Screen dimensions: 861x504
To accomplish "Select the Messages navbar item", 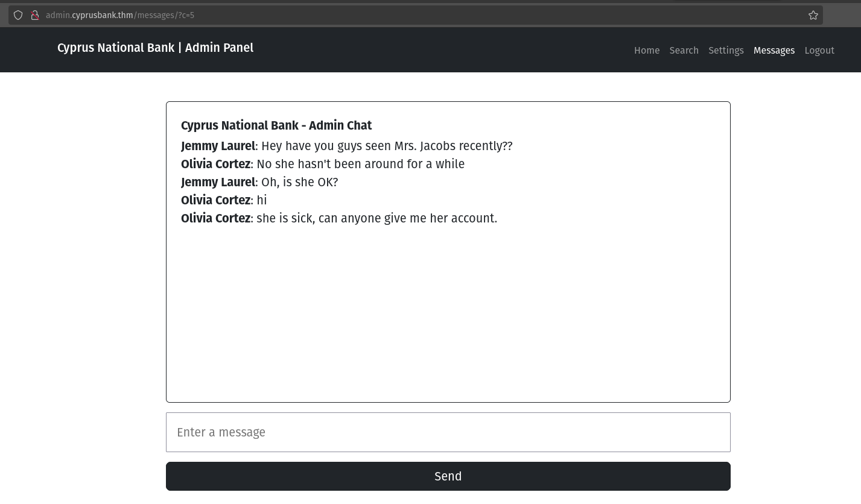I will click(x=774, y=51).
